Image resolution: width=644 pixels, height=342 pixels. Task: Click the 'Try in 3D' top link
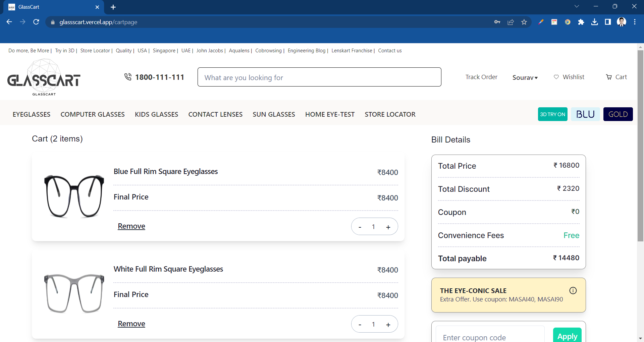[x=65, y=51]
